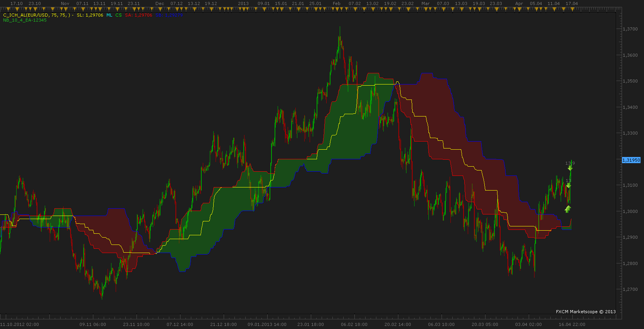Click the 23.02 date on top timeline
Image resolution: width=644 pixels, height=329 pixels.
(408, 3)
